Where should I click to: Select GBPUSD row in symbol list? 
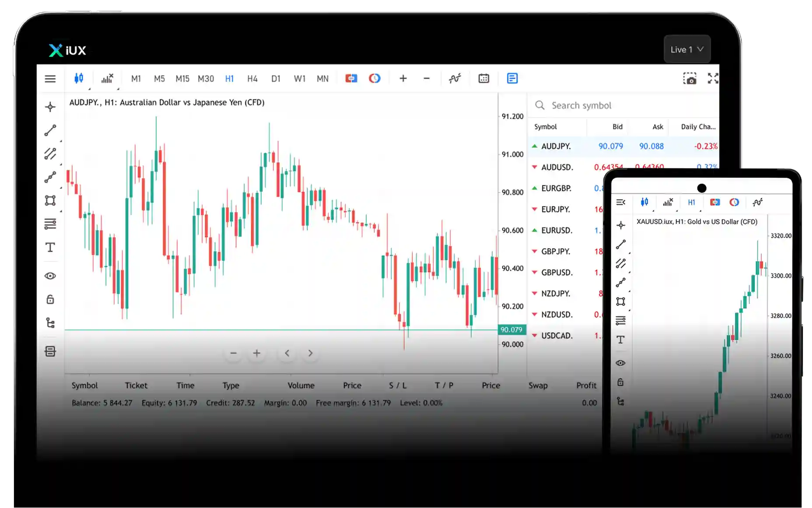[566, 272]
